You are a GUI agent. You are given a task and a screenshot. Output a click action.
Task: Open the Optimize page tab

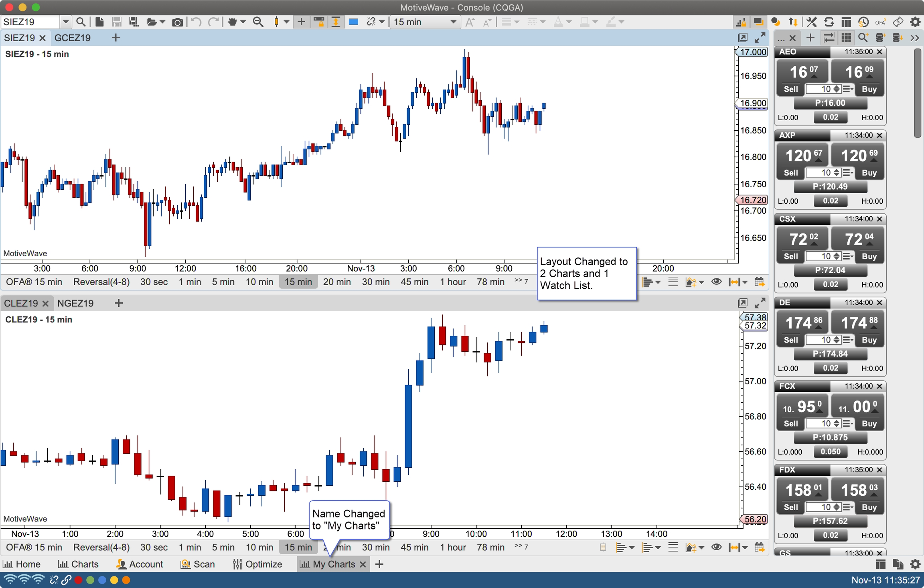[x=257, y=564]
